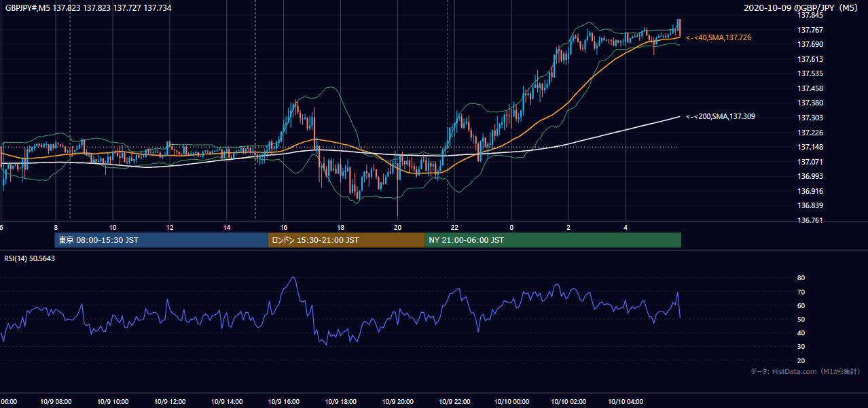Viewport: 868px width, 408px height.
Task: Click the NY 21:00-06:00 JST session bar
Action: [553, 240]
